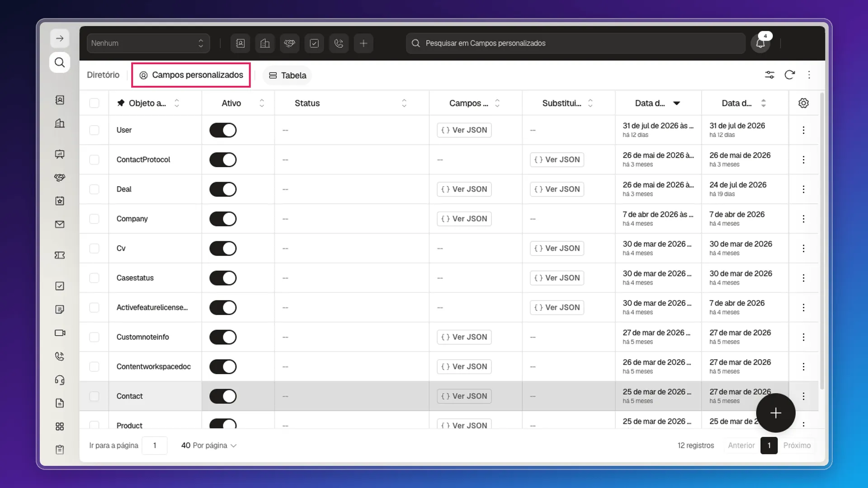This screenshot has width=868, height=488.
Task: Toggle the Ativo switch for Cv
Action: [223, 249]
